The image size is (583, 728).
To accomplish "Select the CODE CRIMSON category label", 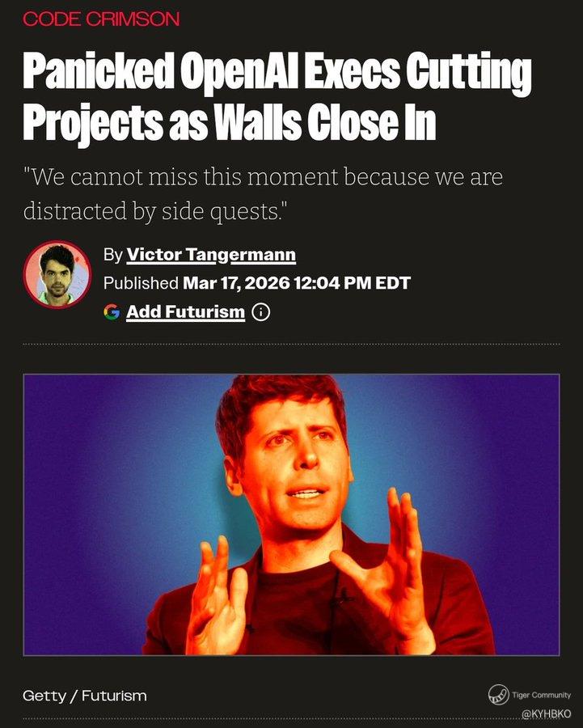I will click(101, 19).
